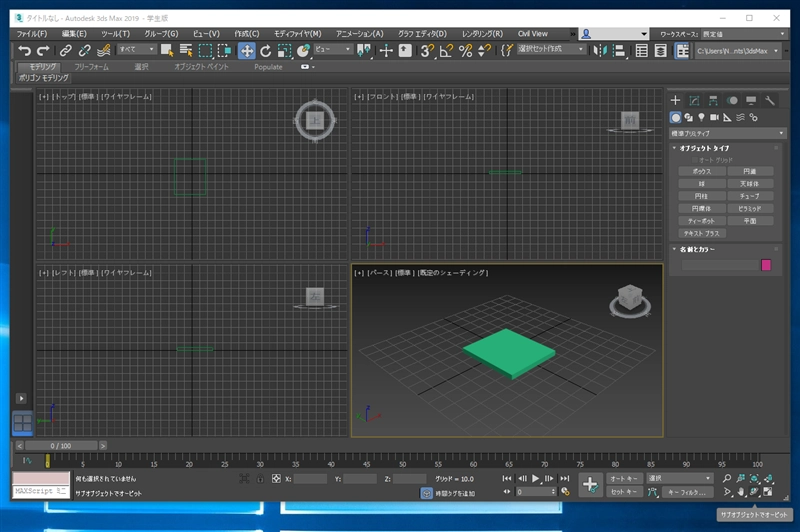Open the Utilities wrench panel icon
Viewport: 800px width, 532px height.
(770, 100)
